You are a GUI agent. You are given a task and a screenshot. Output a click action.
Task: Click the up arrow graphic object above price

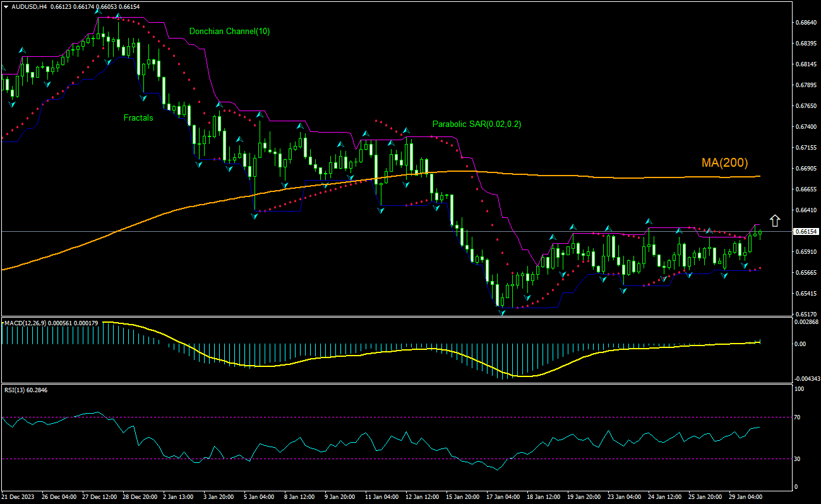pyautogui.click(x=776, y=221)
